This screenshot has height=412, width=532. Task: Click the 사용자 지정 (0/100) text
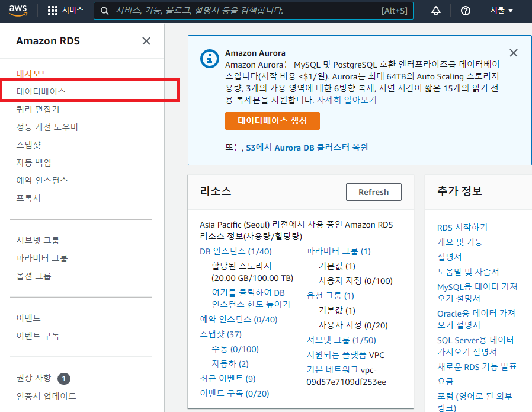pyautogui.click(x=355, y=281)
